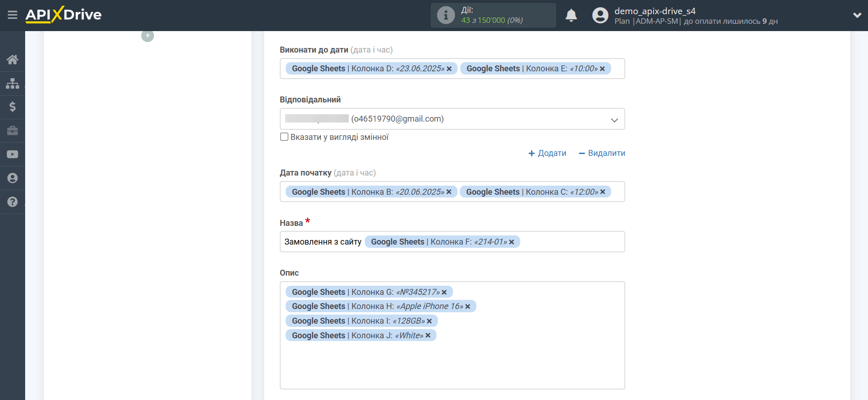Open the connections sitemap sidebar icon
The image size is (868, 400).
tap(12, 83)
